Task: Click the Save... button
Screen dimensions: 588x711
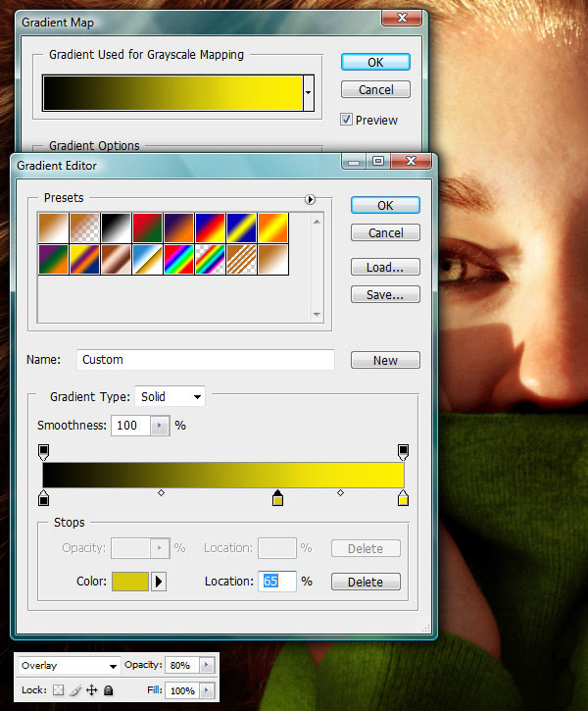Action: [385, 295]
